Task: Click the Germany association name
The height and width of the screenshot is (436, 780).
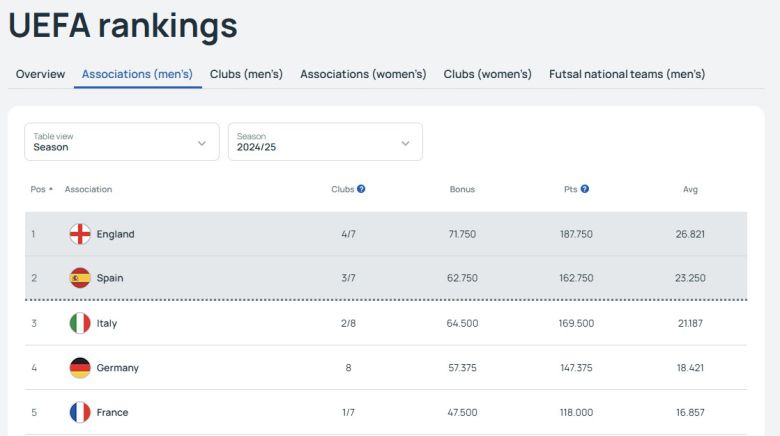Action: [x=117, y=368]
